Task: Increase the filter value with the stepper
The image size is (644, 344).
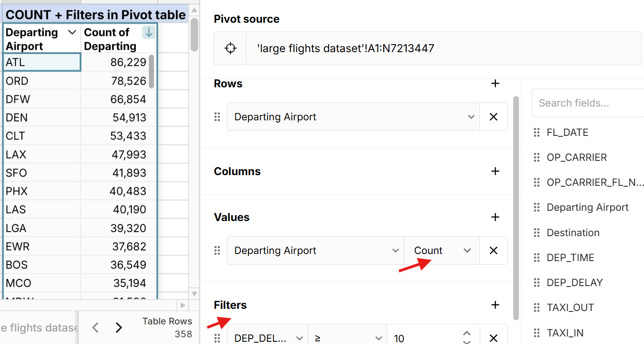Action: [x=466, y=333]
